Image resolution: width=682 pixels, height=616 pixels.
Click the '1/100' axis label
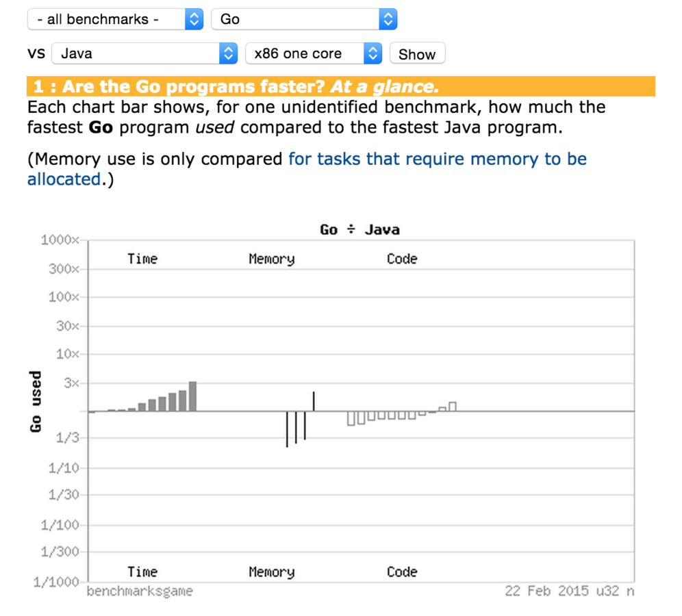coord(60,525)
